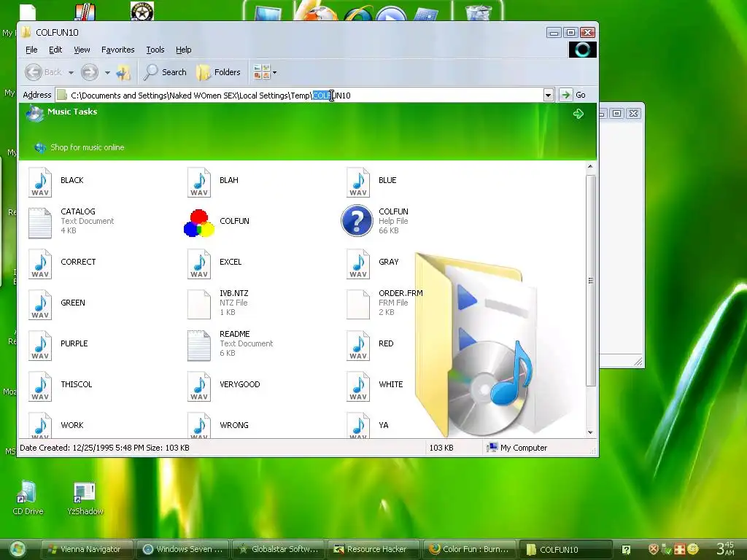Select the IVB.NTZ file icon
747x560 pixels.
pos(199,305)
